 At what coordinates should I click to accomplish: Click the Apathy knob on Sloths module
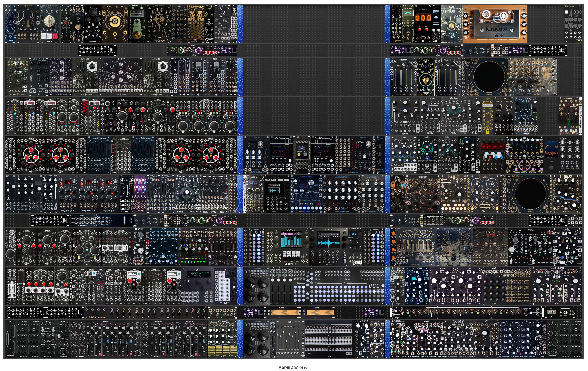(x=393, y=12)
